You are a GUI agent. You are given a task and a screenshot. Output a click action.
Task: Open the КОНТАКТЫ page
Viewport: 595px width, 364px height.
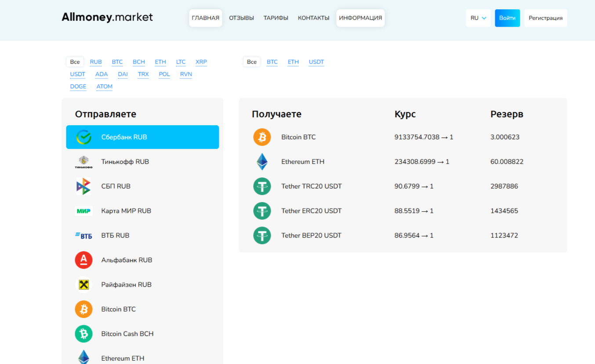pyautogui.click(x=313, y=18)
